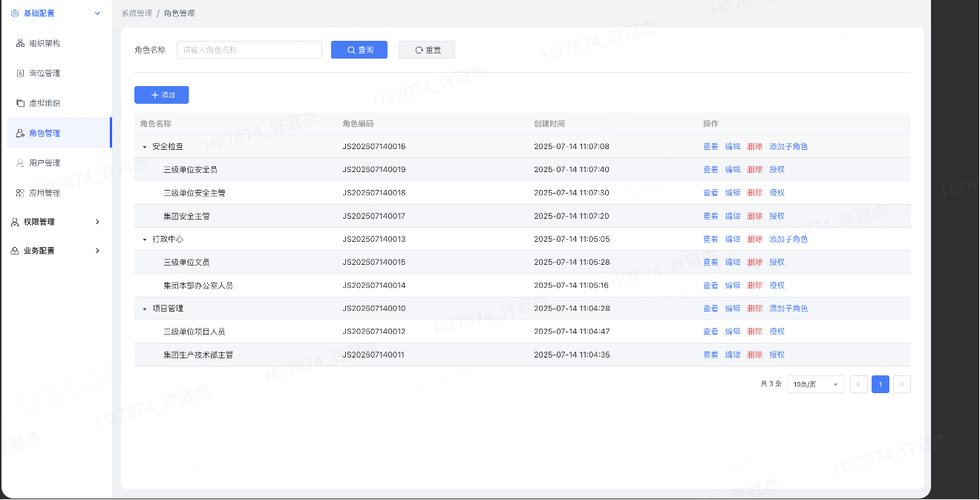
Task: Click the 权限管理 icon in sidebar
Action: click(x=15, y=222)
